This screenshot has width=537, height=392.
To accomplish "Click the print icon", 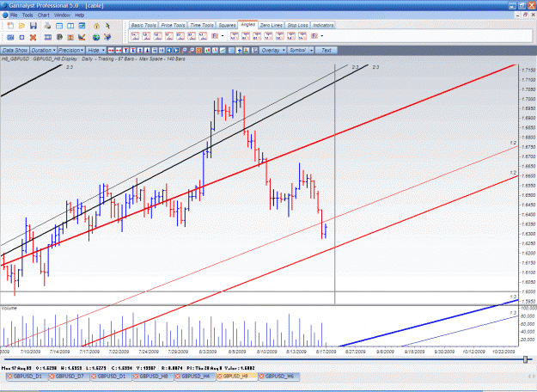I will pos(47,26).
